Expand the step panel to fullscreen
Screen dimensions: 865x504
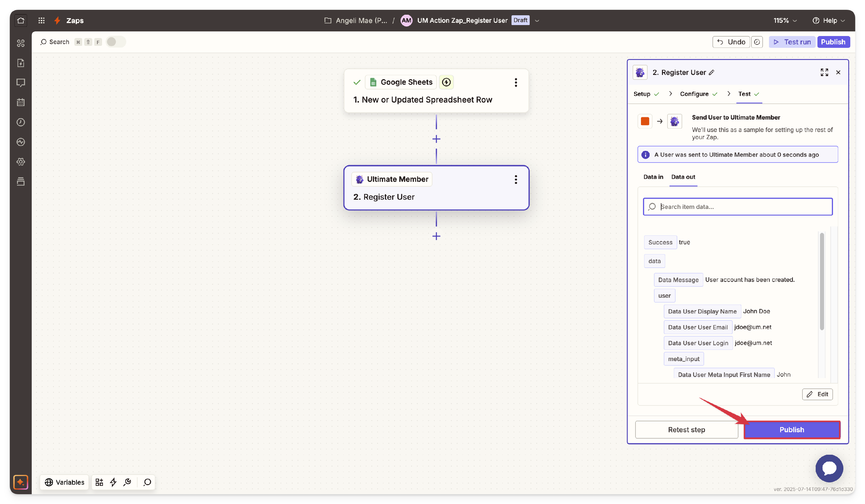[825, 72]
